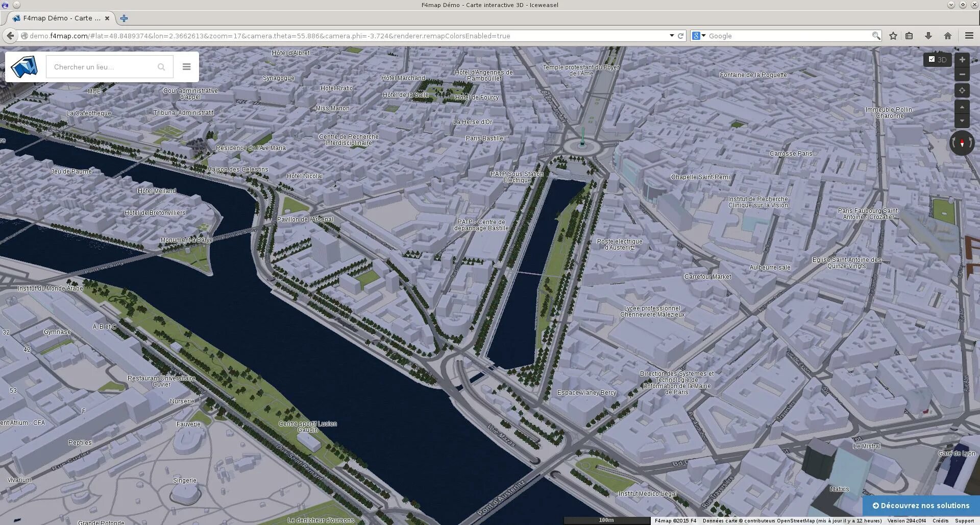Screen dimensions: 980x525
Task: Tilt the camera down with the arrow
Action: pos(962,121)
